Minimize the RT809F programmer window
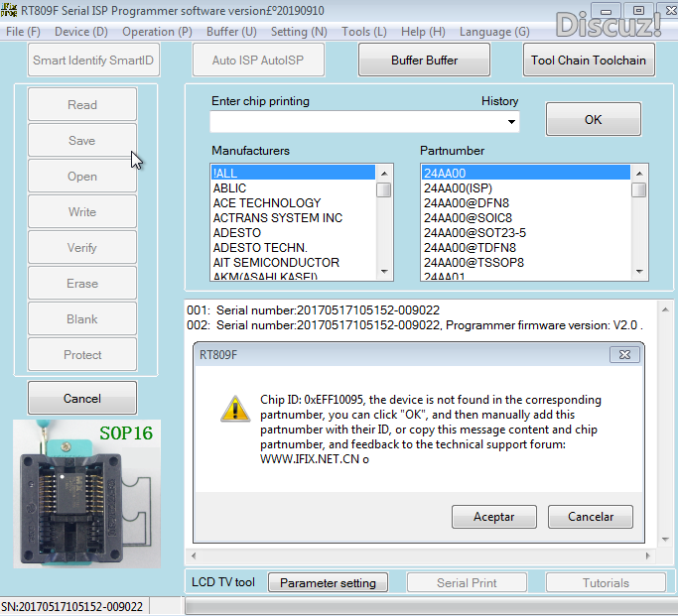Viewport: 678px width, 616px height. pyautogui.click(x=606, y=11)
